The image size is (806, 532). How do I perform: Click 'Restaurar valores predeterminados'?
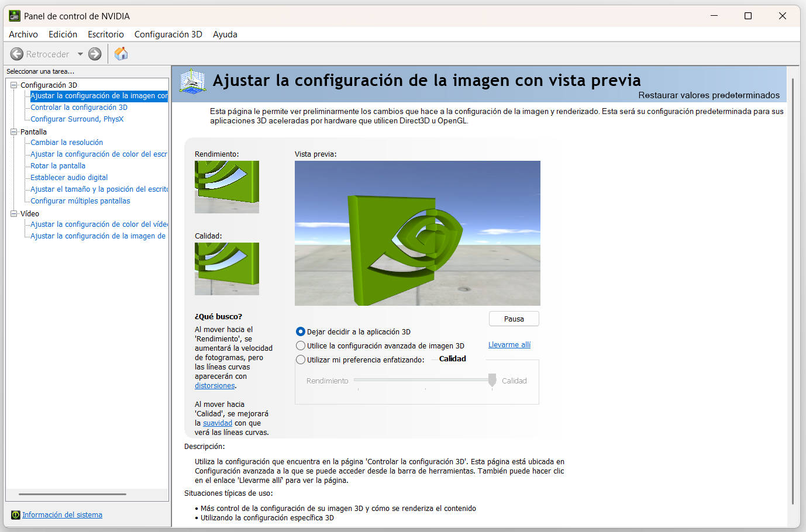click(x=709, y=95)
